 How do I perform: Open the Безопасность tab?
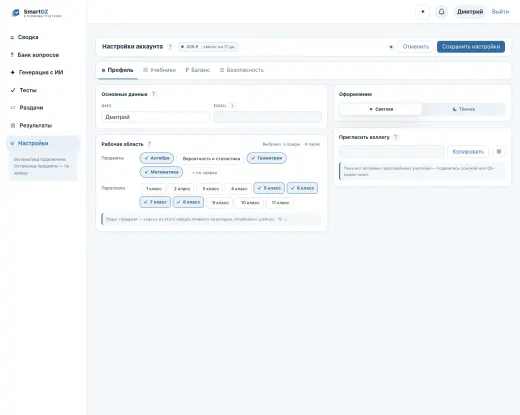click(242, 70)
